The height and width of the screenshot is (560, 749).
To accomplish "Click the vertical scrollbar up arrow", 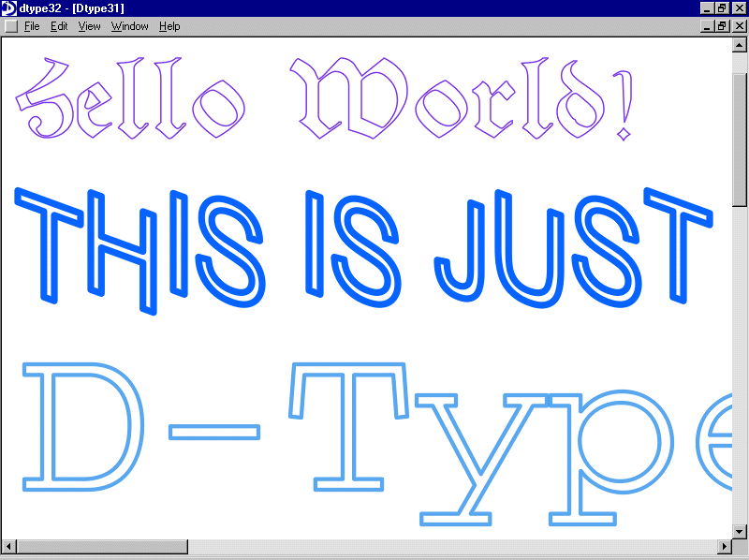I will (740, 45).
